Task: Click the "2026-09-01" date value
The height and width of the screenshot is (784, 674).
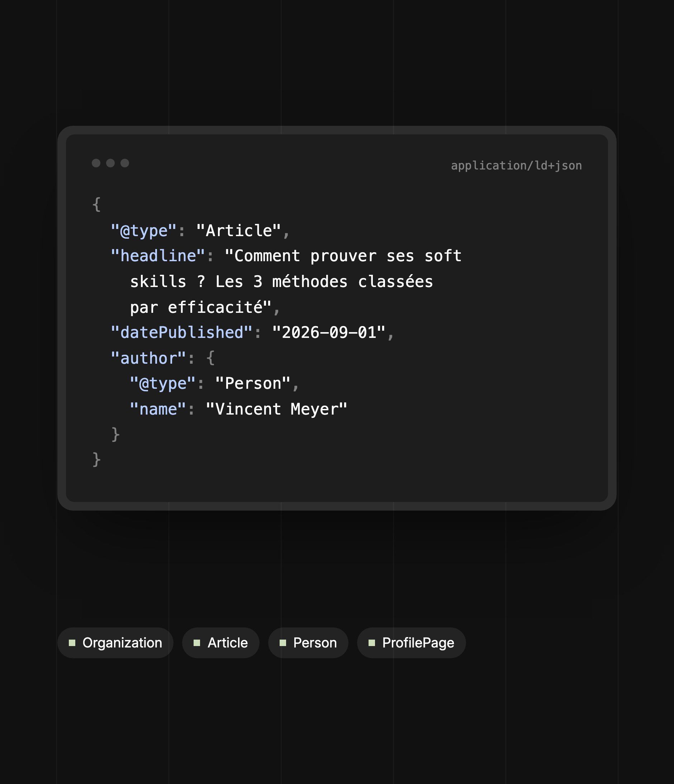Action: [329, 333]
